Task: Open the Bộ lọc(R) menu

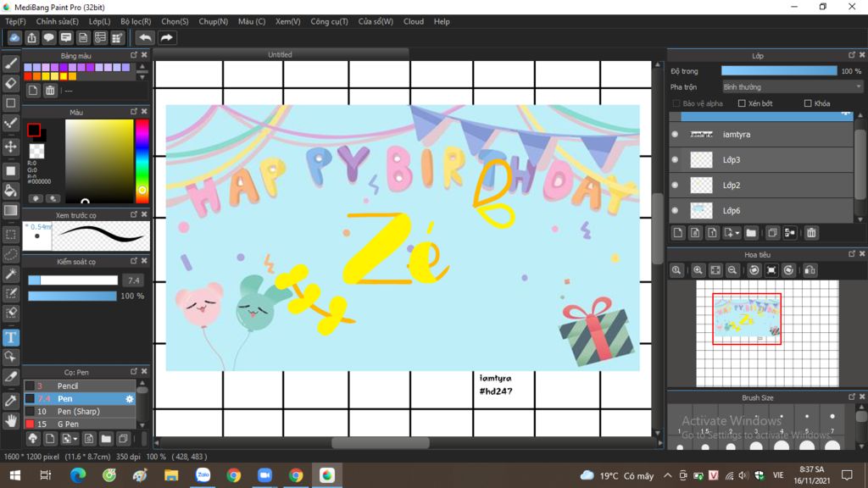Action: coord(136,21)
